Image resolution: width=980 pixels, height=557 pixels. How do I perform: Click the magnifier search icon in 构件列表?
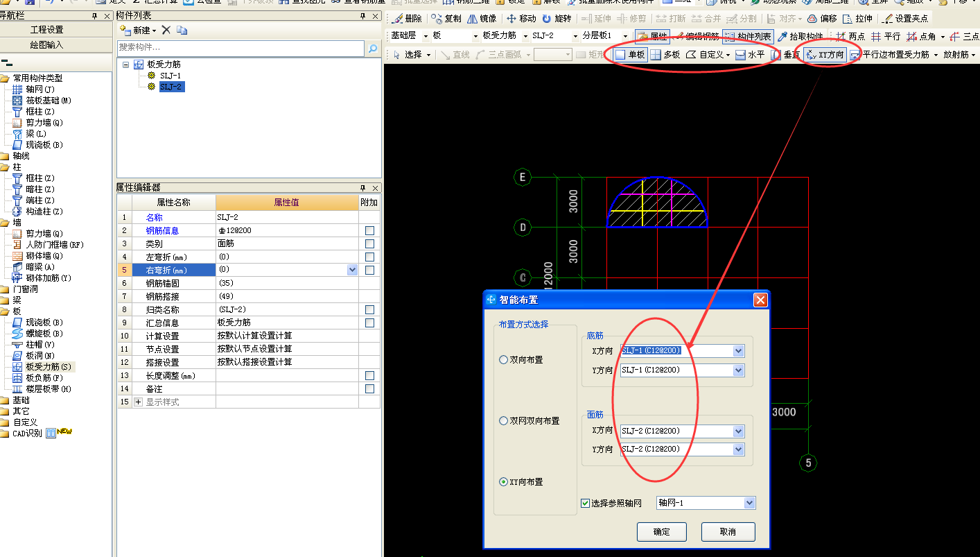373,49
